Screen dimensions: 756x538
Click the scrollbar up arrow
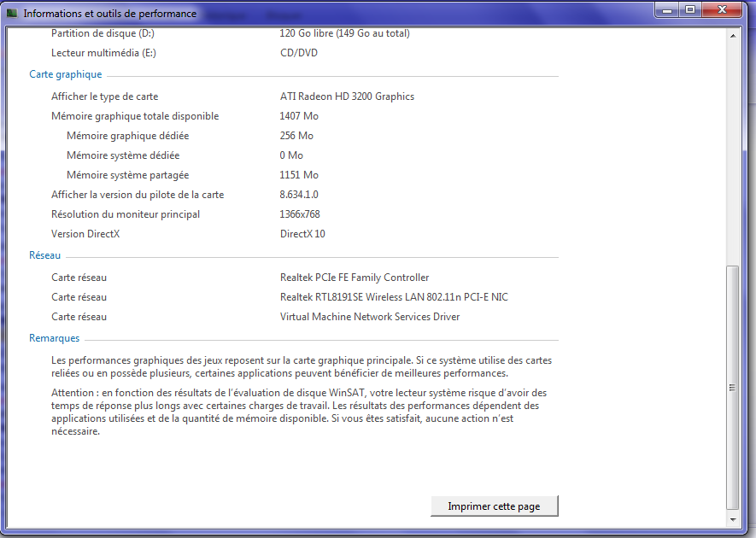pos(733,36)
